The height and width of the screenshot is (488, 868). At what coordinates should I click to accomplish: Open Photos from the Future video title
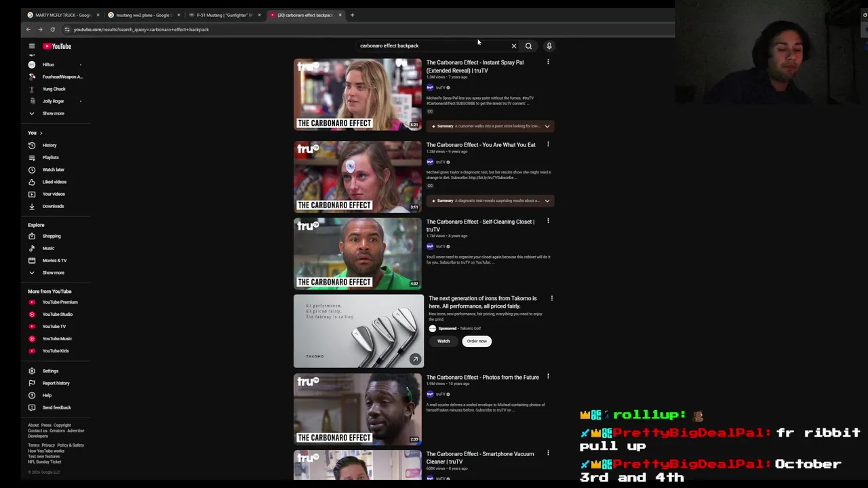(482, 377)
